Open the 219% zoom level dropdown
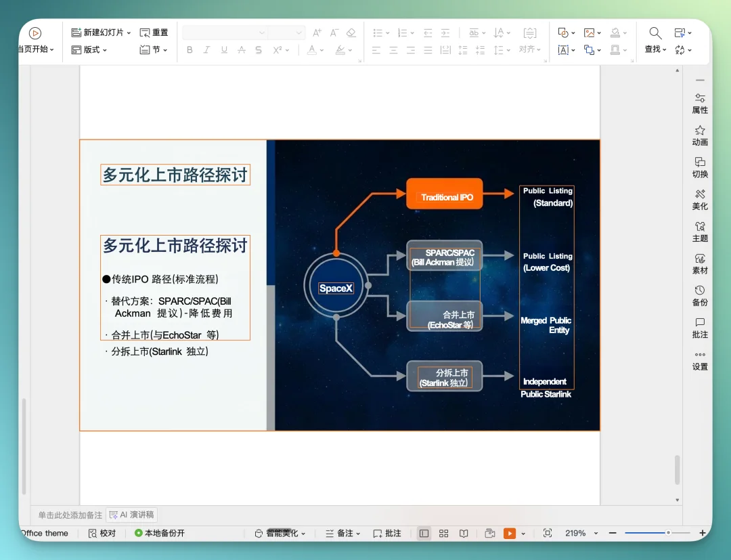This screenshot has height=560, width=731. point(579,533)
